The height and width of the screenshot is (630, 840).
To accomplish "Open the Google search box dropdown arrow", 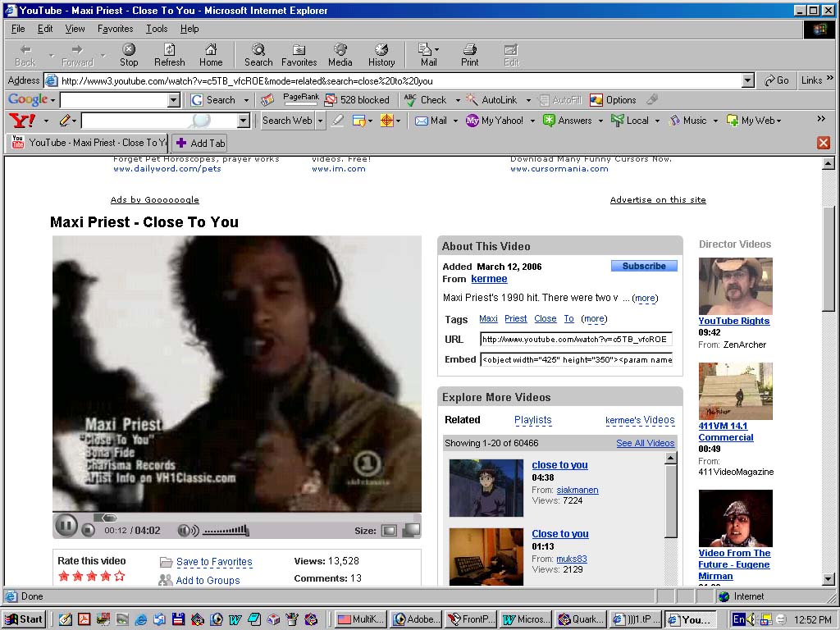I will (x=173, y=100).
